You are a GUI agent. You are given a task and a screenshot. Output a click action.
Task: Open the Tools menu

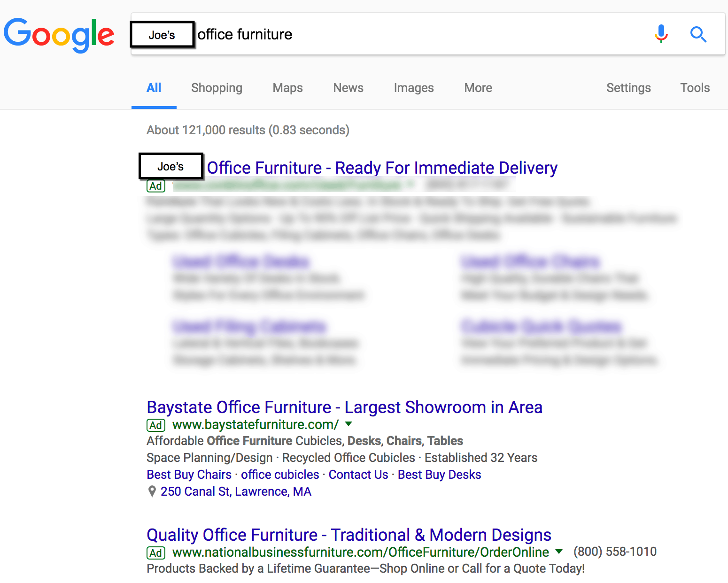click(695, 88)
